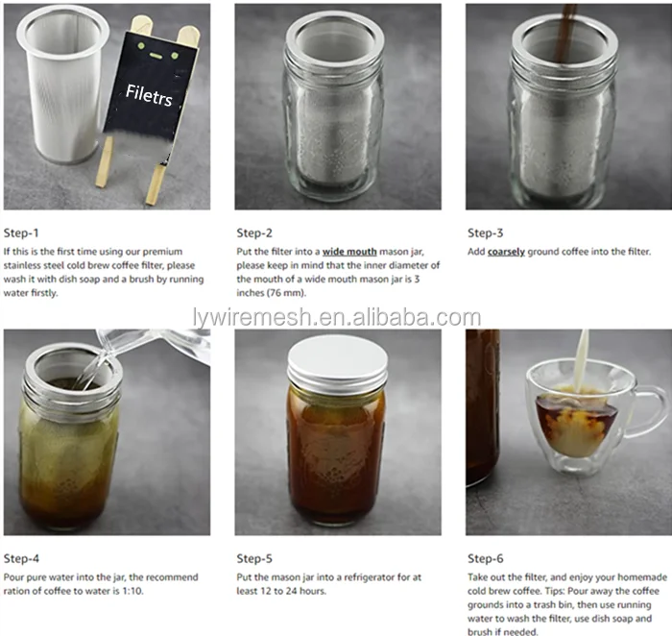The height and width of the screenshot is (636, 672).
Task: Click the underlined "wide mouth" text
Action: [x=349, y=252]
